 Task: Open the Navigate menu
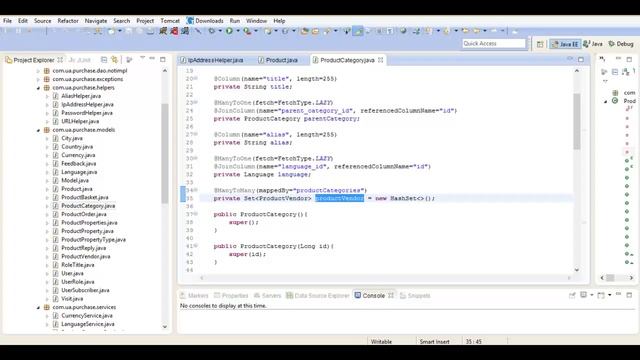pos(96,21)
